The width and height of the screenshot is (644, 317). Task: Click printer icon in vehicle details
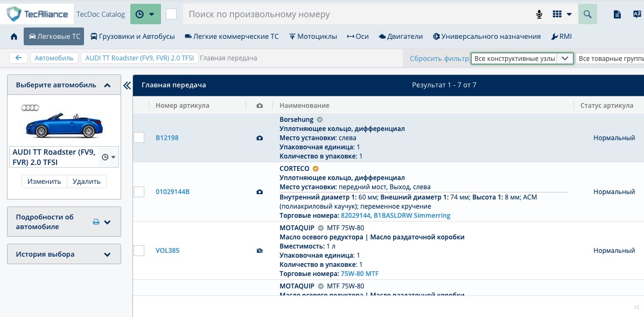(x=96, y=222)
